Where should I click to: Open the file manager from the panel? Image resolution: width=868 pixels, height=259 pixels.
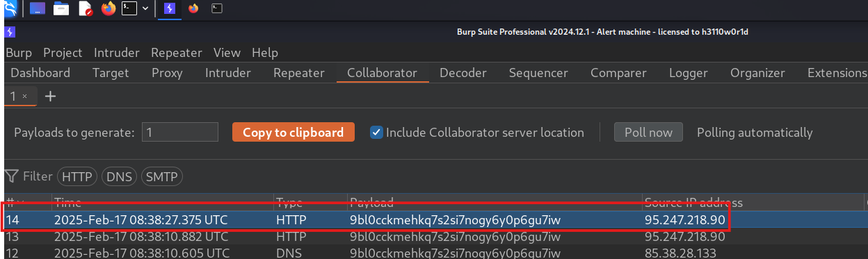tap(61, 8)
